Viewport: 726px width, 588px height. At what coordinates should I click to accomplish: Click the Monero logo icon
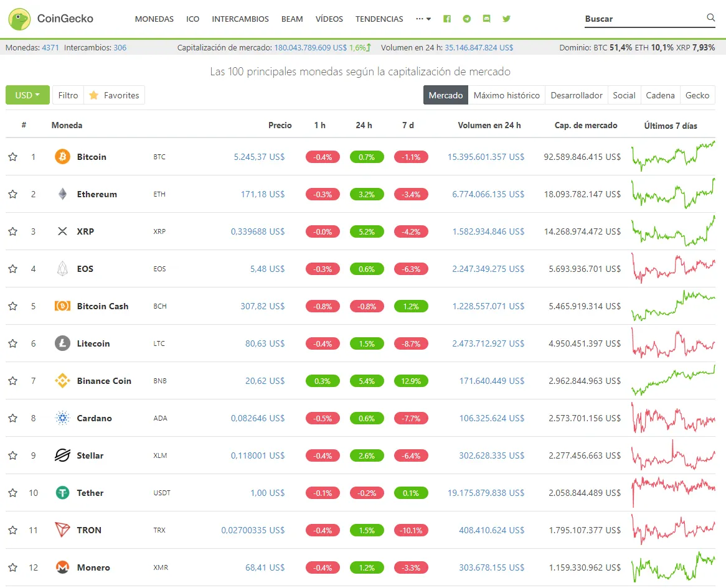62,567
